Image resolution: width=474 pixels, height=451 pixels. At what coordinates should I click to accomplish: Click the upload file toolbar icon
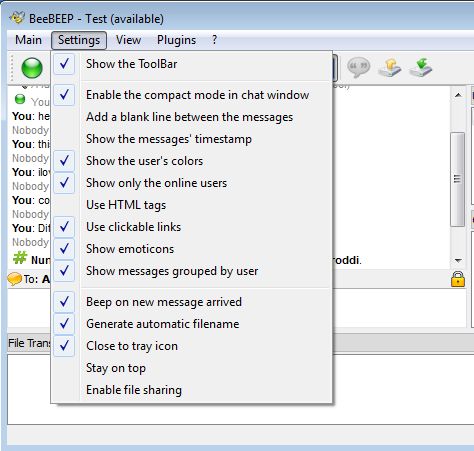coord(390,67)
